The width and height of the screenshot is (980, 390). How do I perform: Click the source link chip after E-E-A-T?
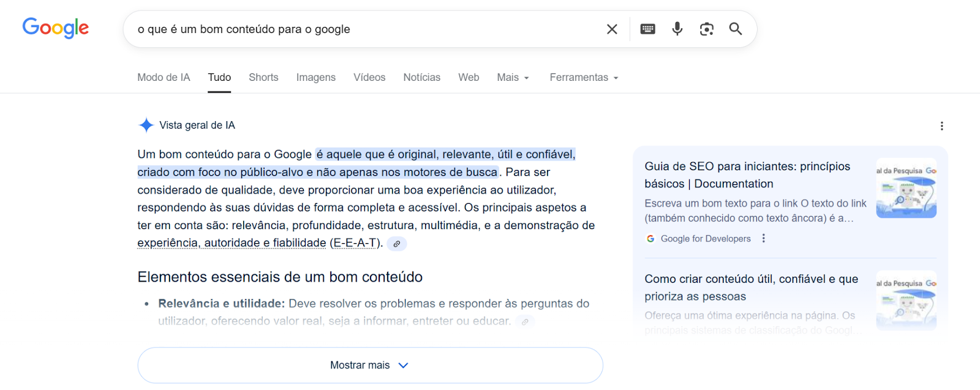[397, 244]
